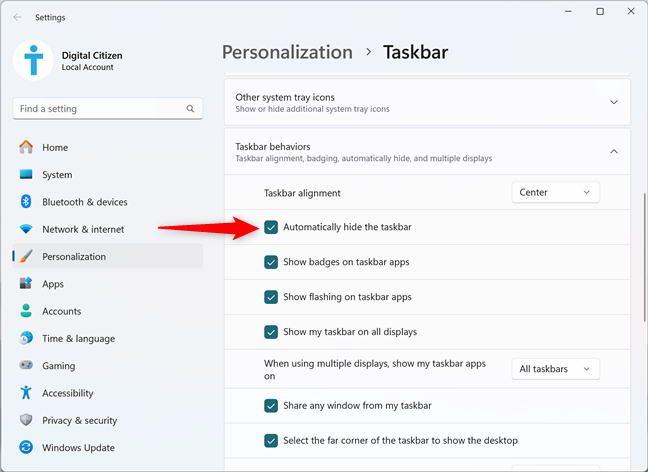This screenshot has width=648, height=472.
Task: Click the Gaming controller icon
Action: tap(26, 365)
